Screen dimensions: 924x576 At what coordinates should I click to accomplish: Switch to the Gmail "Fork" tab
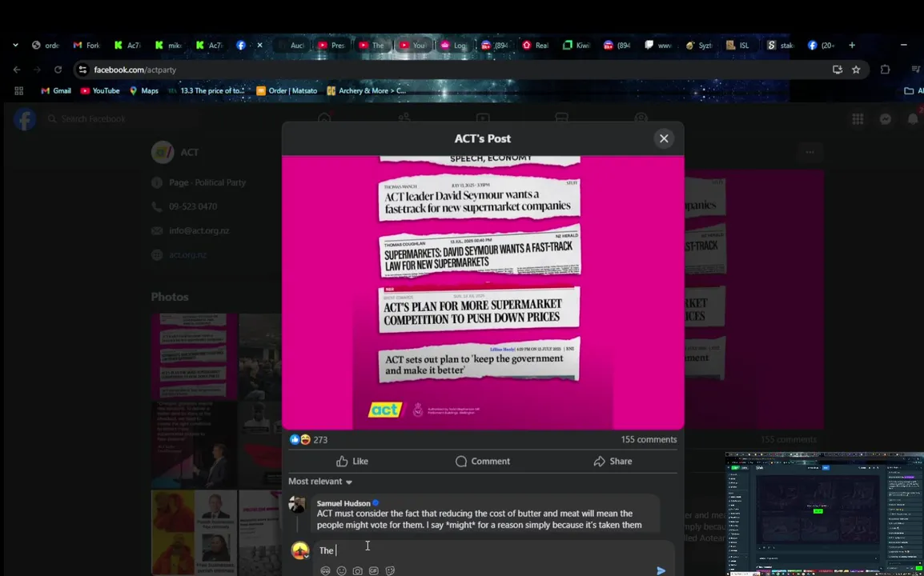click(86, 46)
